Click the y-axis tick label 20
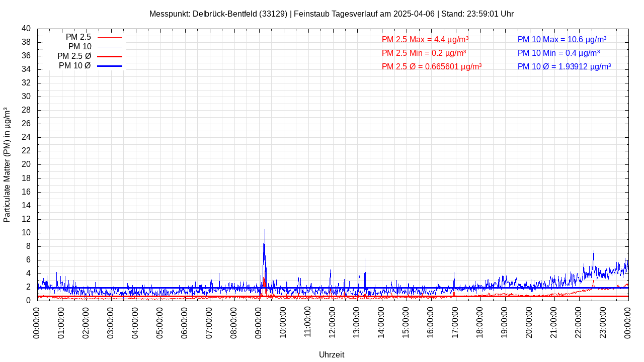Screen dimensions: 644x362 (x=26, y=164)
